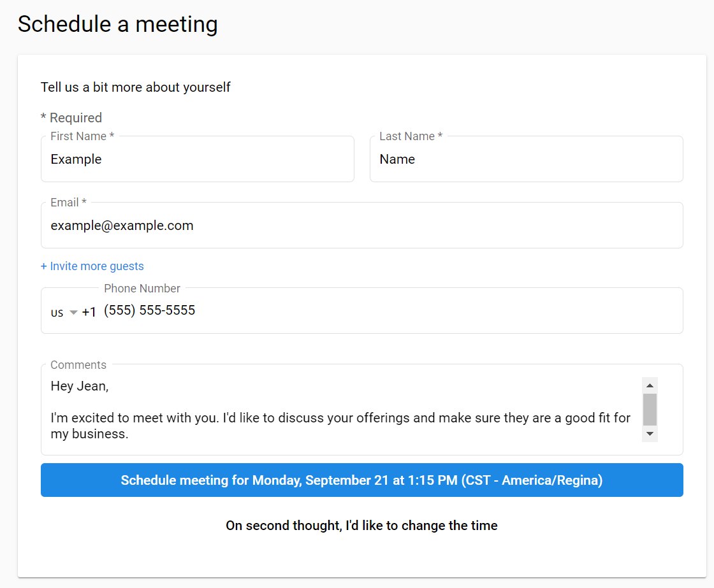Click Schedule meeting for Monday, September 21 button

(361, 480)
